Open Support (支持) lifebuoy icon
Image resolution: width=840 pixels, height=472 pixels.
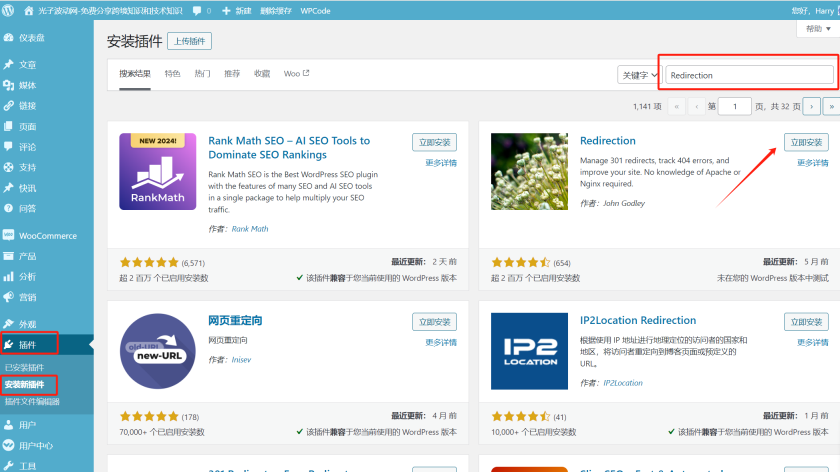8,167
